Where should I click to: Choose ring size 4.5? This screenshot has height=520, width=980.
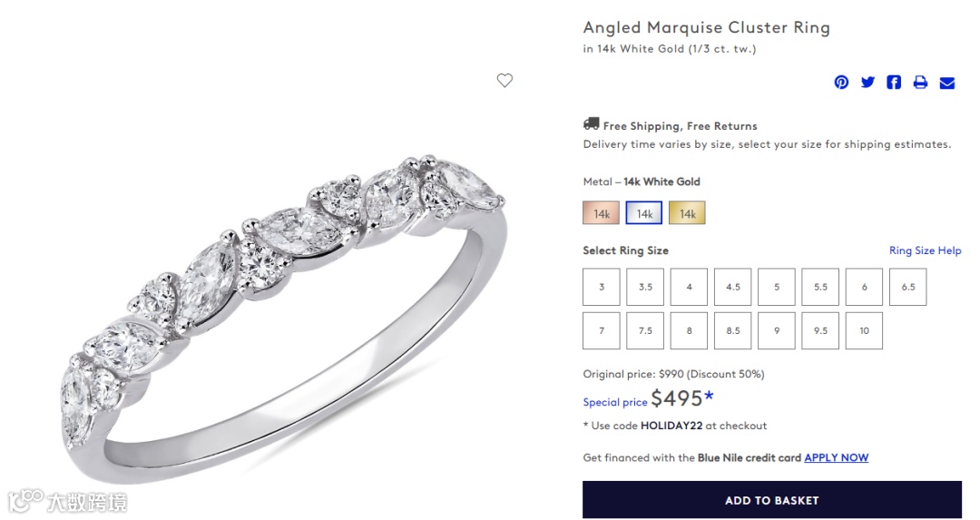pos(733,287)
